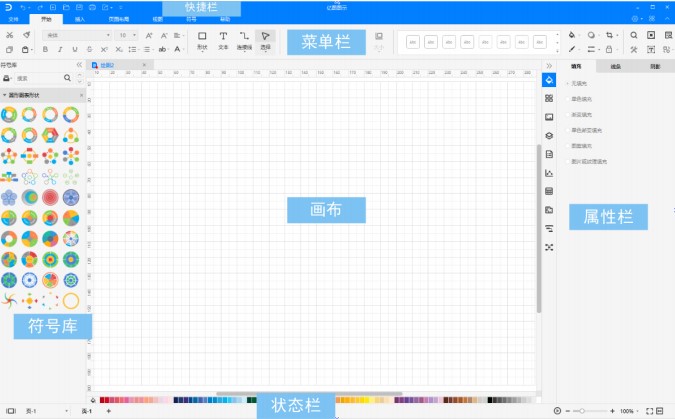Expand the style gallery more arrow

click(x=557, y=51)
